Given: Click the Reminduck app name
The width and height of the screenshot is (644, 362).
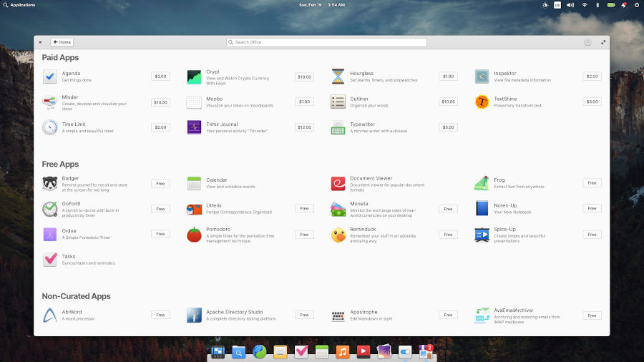Looking at the screenshot, I should coord(363,230).
